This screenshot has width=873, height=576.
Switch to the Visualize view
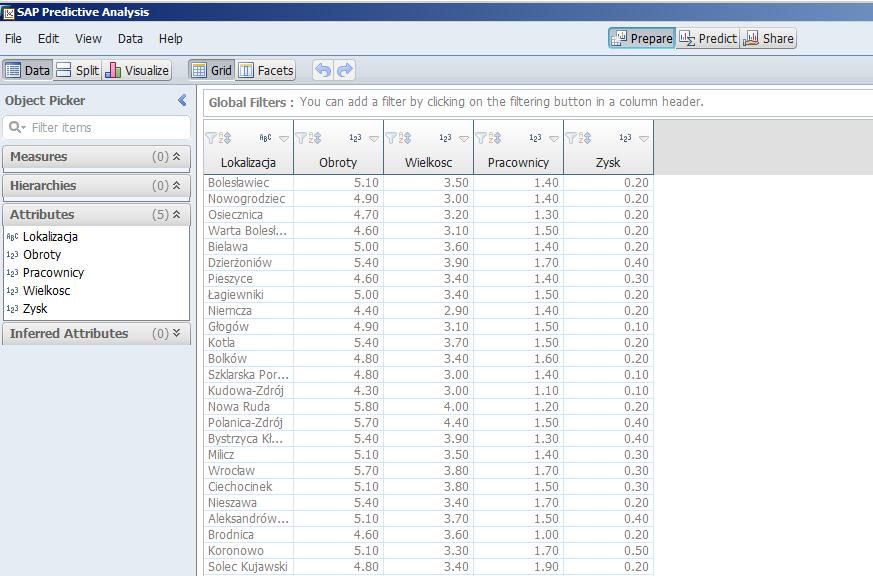tap(137, 70)
